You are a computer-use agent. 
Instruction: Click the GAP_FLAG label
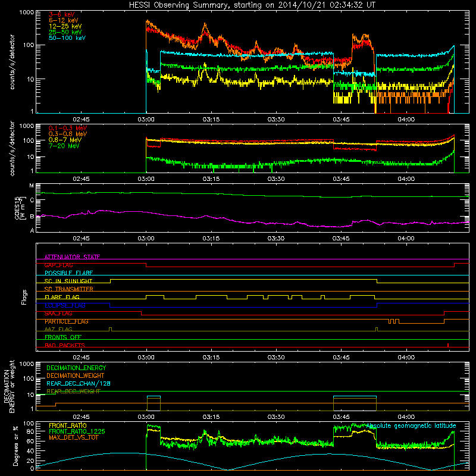point(58,265)
